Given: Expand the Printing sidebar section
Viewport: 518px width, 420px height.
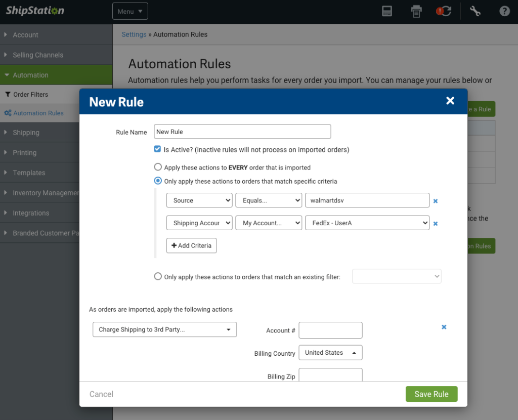Looking at the screenshot, I should click(x=39, y=153).
